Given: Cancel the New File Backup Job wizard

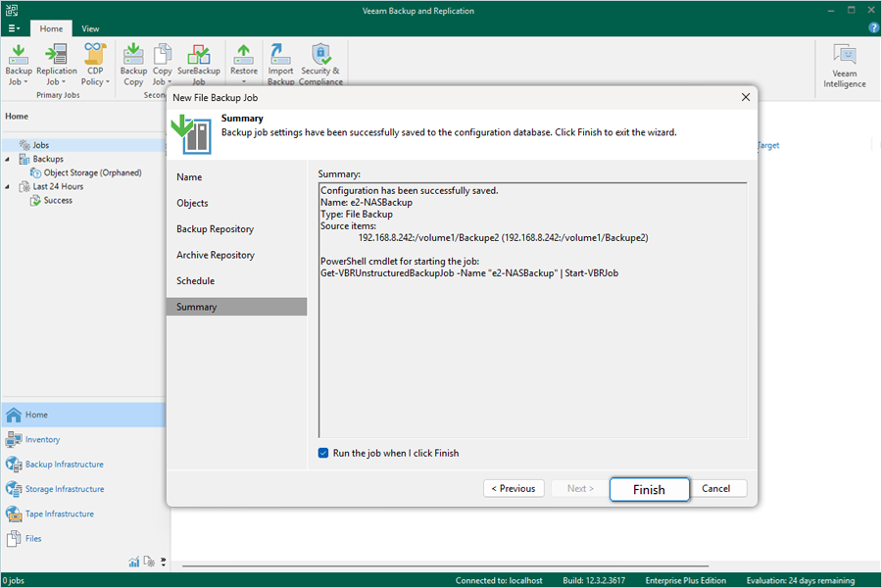Looking at the screenshot, I should pos(716,488).
